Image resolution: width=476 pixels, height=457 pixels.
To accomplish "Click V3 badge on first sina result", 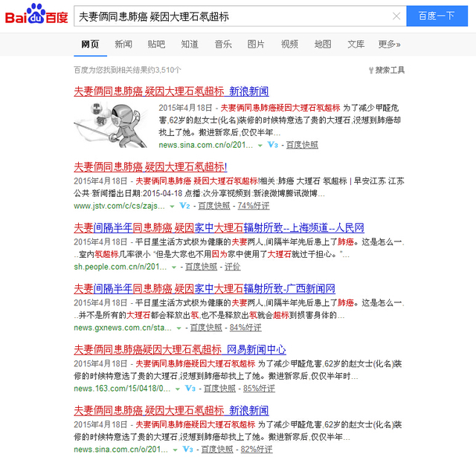I will [x=273, y=145].
